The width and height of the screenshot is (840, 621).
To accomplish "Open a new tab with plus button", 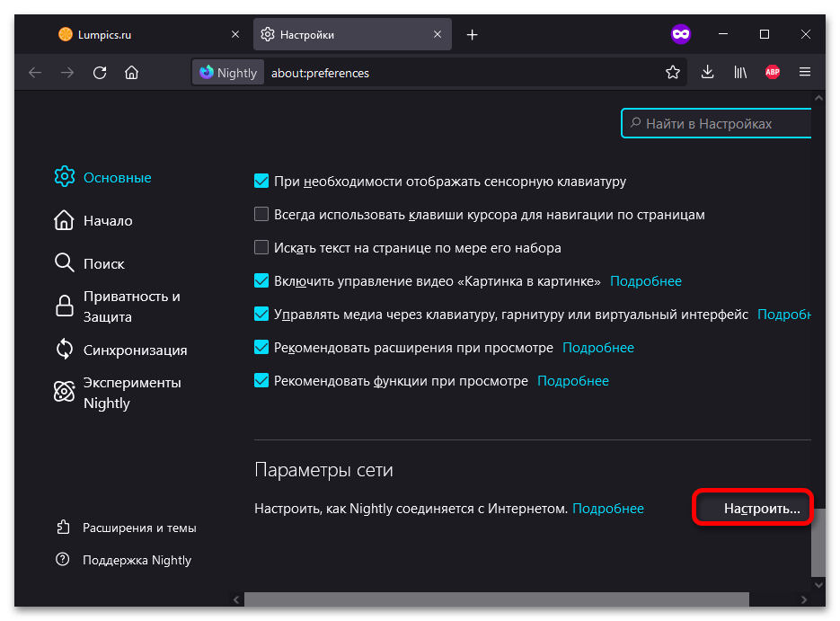I will [472, 35].
